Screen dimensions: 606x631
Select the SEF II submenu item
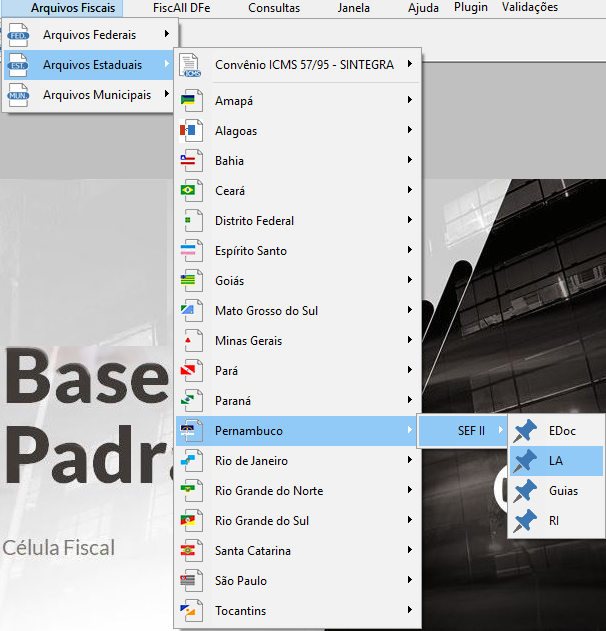coord(463,431)
